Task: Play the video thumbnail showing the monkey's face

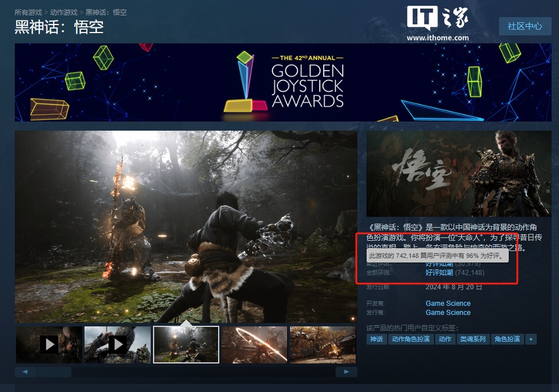Action: click(49, 345)
